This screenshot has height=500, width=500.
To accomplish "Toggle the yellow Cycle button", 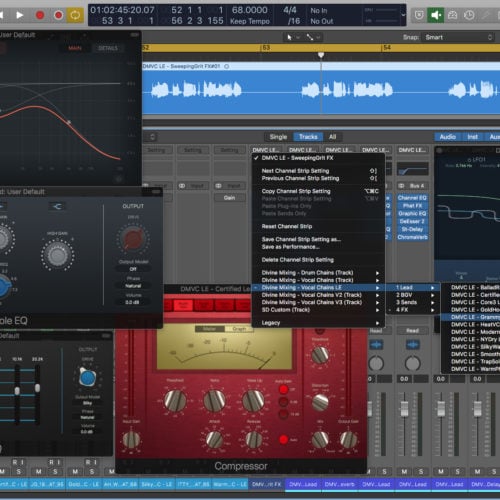I will pyautogui.click(x=75, y=15).
